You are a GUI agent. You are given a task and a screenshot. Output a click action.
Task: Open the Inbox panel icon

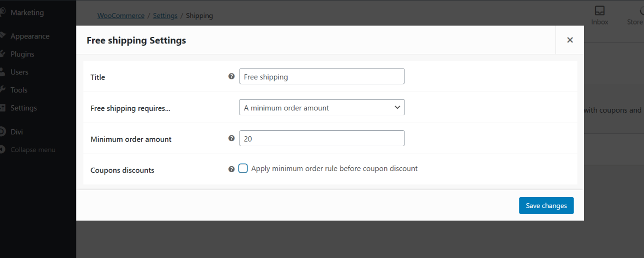[599, 11]
